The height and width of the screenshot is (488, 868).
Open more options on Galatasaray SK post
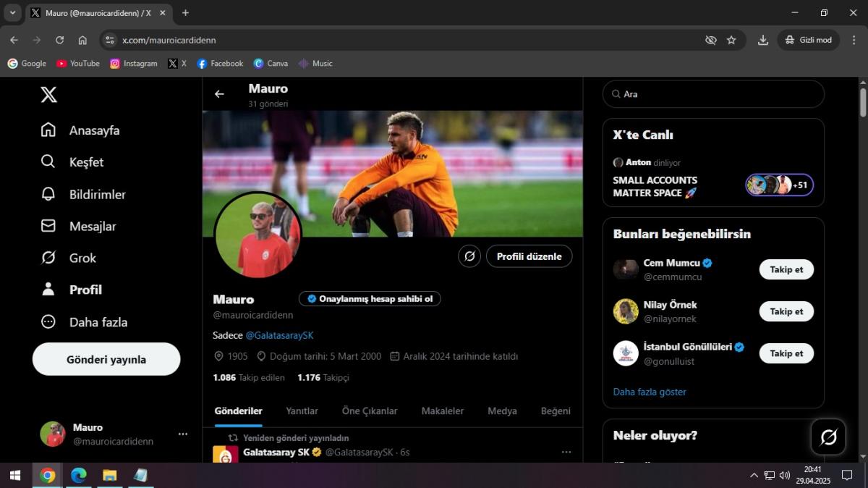(x=566, y=452)
